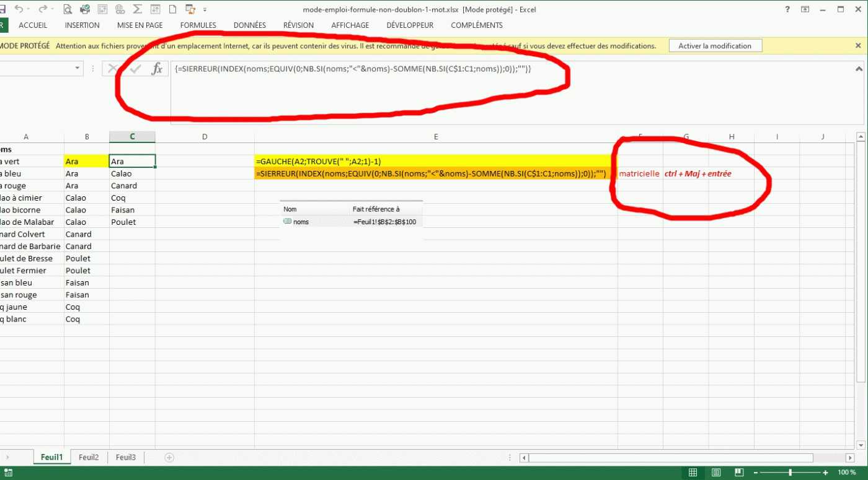This screenshot has height=480, width=868.
Task: Switch to the Feuil2 sheet tab
Action: click(x=89, y=458)
